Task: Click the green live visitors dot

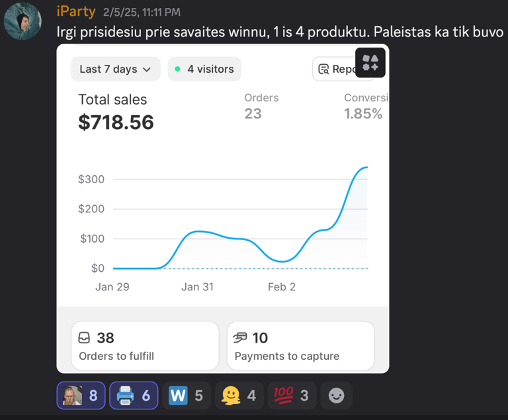Action: click(x=178, y=69)
